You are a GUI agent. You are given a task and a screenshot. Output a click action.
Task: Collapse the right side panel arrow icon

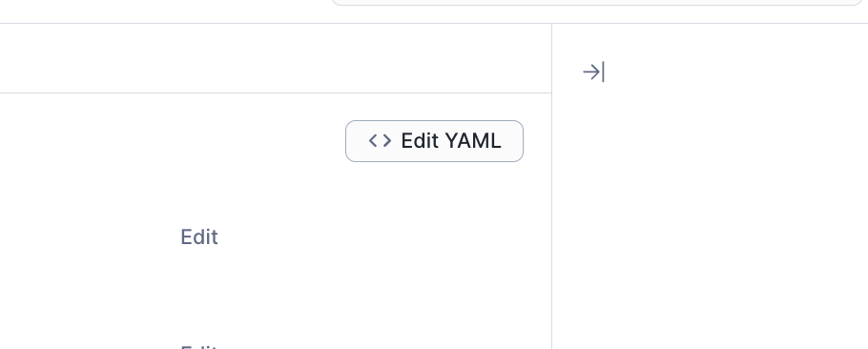593,72
